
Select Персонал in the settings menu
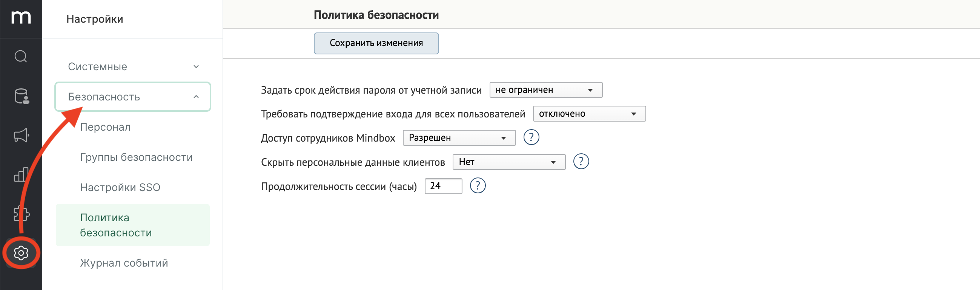[105, 127]
